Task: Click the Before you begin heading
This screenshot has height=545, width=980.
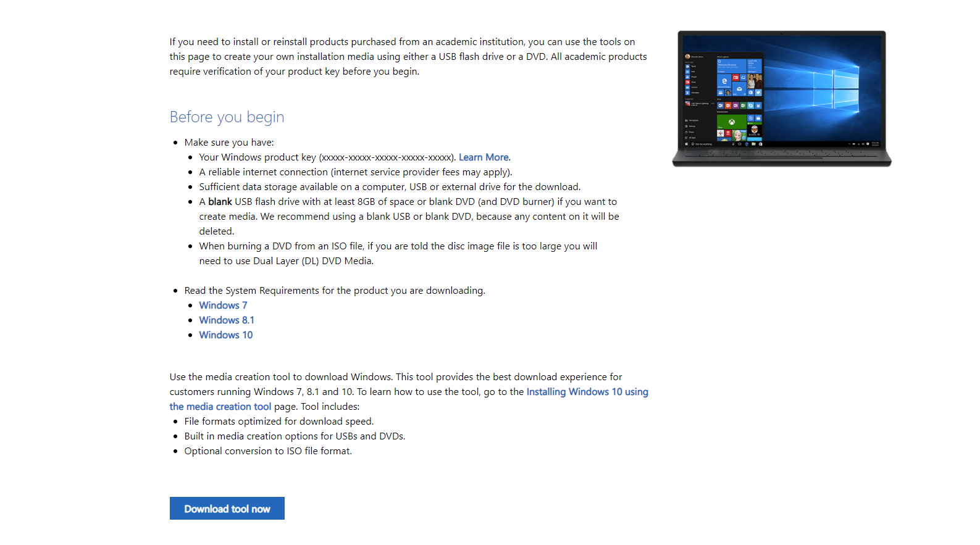Action: pos(227,117)
